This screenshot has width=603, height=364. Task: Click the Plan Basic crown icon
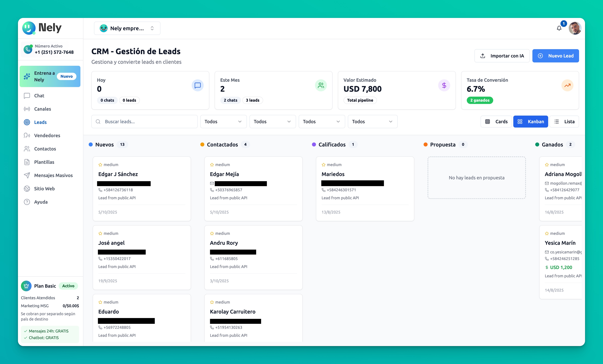[x=26, y=286]
